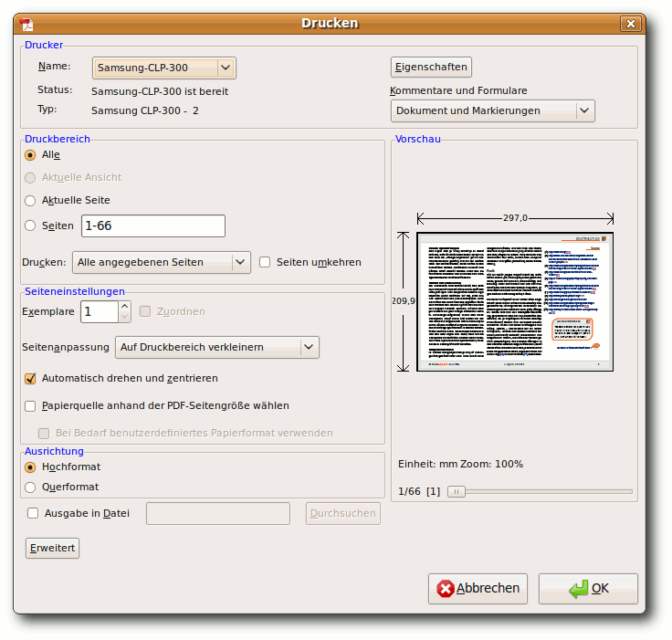
Task: Enable Papierquelle anhand der PDF-Seitengröße wählen
Action: click(30, 405)
